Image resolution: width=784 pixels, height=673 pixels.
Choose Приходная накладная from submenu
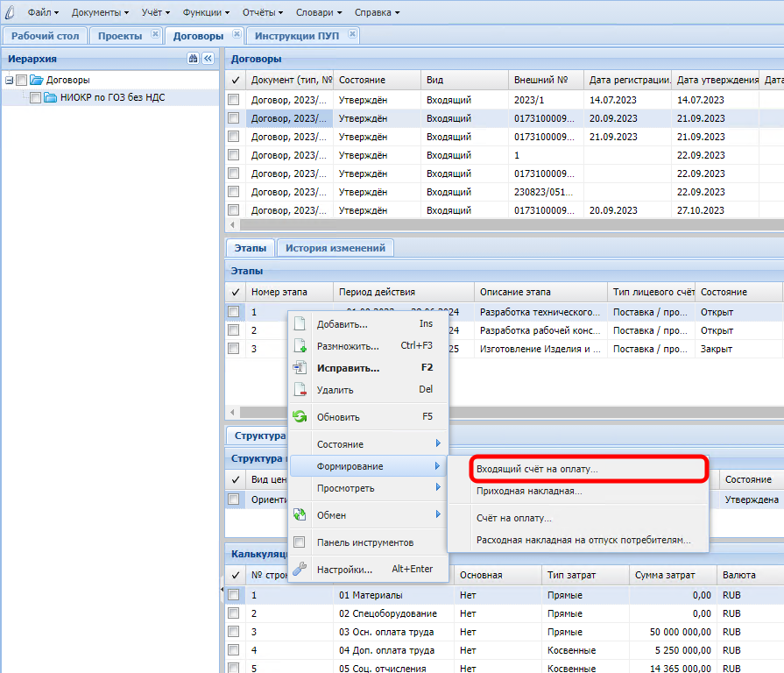529,492
